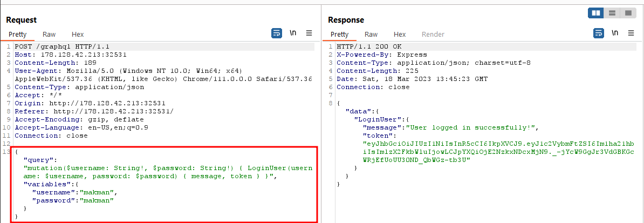Switch to the top/bottom split layout icon
This screenshot has height=223, width=644.
click(x=612, y=13)
